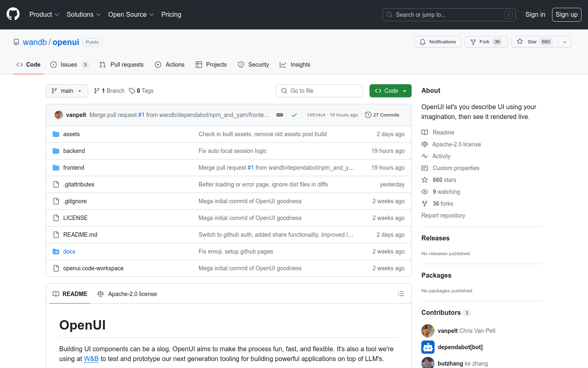Toggle the commit message ellipsis expander
588x368 pixels.
(x=279, y=115)
